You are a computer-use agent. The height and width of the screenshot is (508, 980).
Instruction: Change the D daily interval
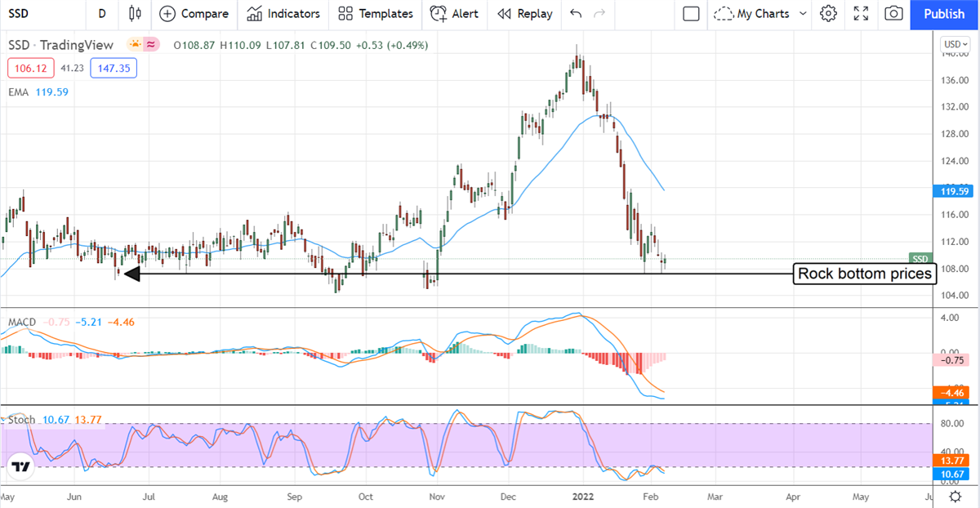tap(102, 13)
